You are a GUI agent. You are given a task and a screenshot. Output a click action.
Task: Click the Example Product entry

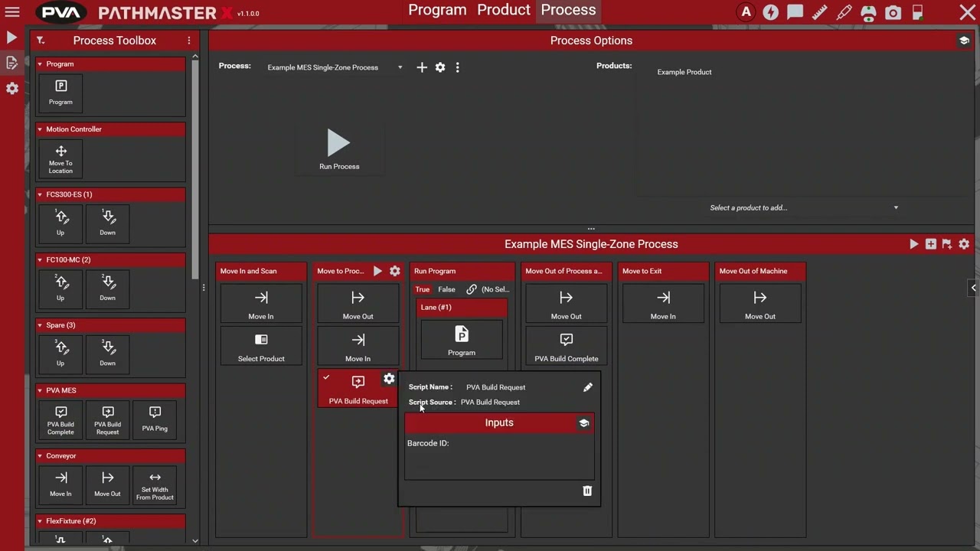(x=684, y=72)
